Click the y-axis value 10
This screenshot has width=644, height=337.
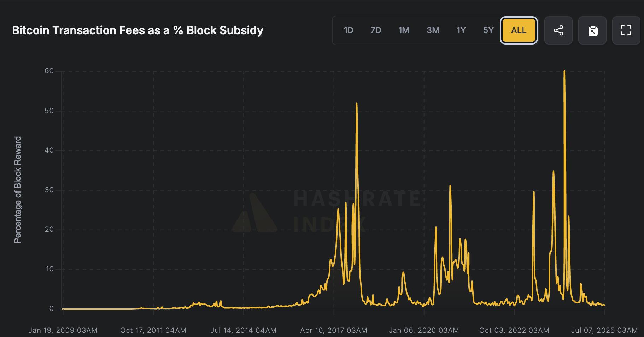(x=49, y=269)
